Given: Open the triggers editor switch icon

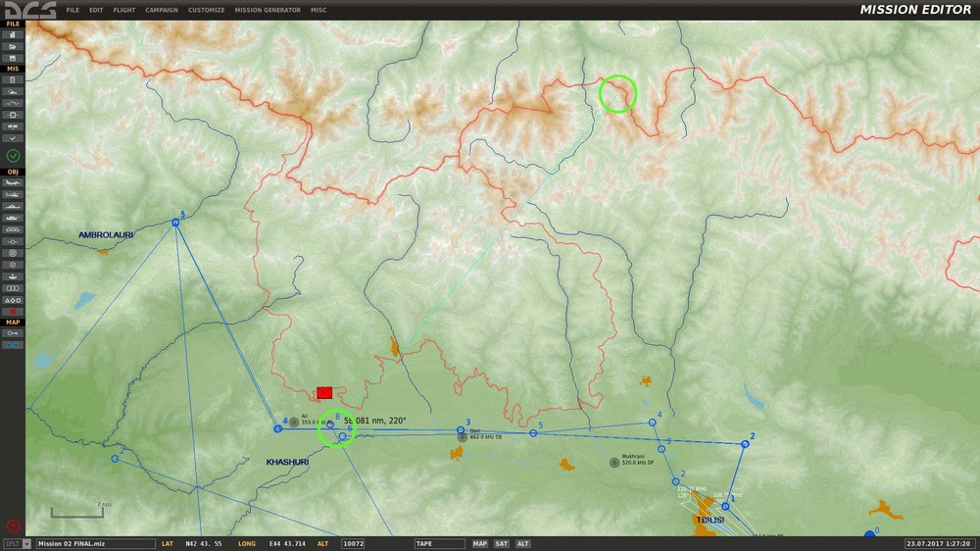Looking at the screenshot, I should point(13,103).
